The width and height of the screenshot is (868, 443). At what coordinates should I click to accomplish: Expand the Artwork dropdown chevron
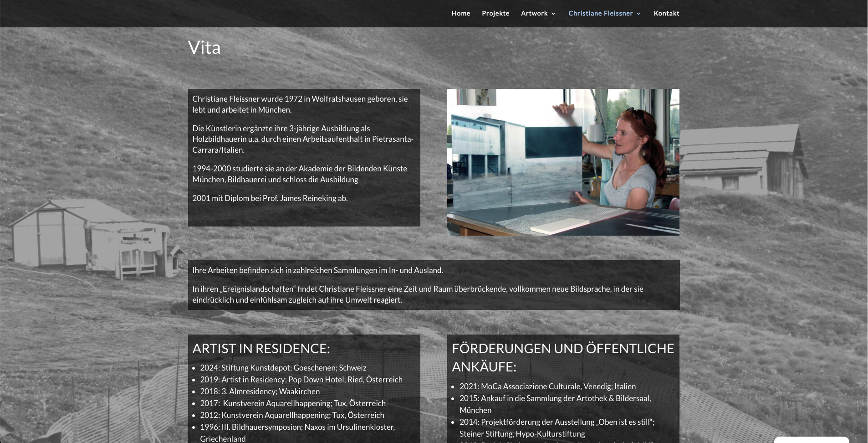[x=553, y=14]
